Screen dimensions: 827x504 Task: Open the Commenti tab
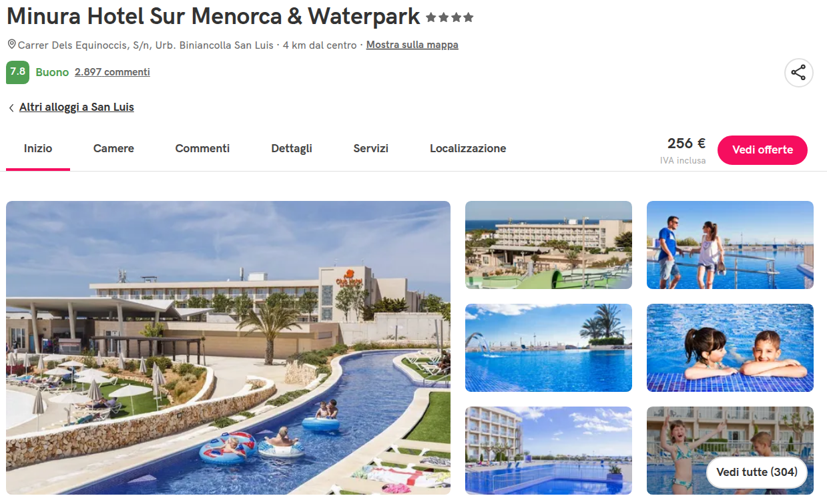202,149
